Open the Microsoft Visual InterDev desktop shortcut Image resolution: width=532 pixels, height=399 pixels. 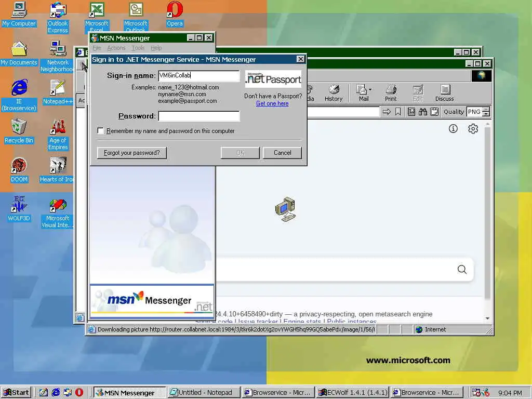pyautogui.click(x=57, y=214)
